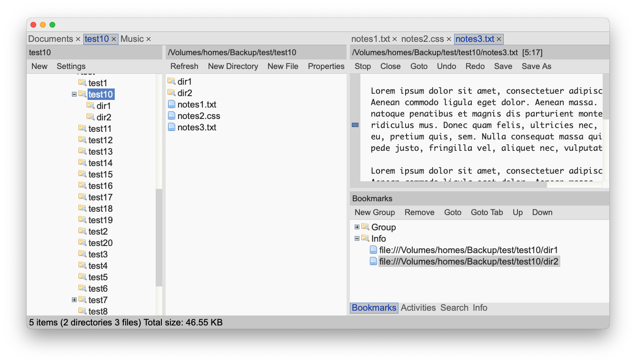Image resolution: width=636 pixels, height=364 pixels.
Task: Click New in the tree toolbar
Action: tap(40, 66)
